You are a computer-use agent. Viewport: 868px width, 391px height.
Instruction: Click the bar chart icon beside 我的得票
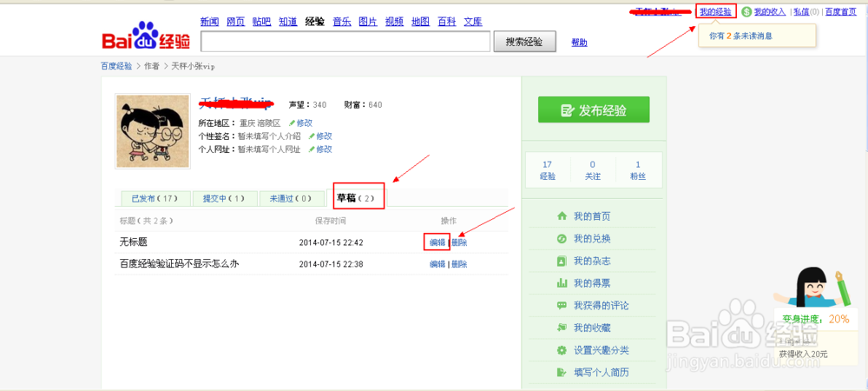(x=562, y=283)
